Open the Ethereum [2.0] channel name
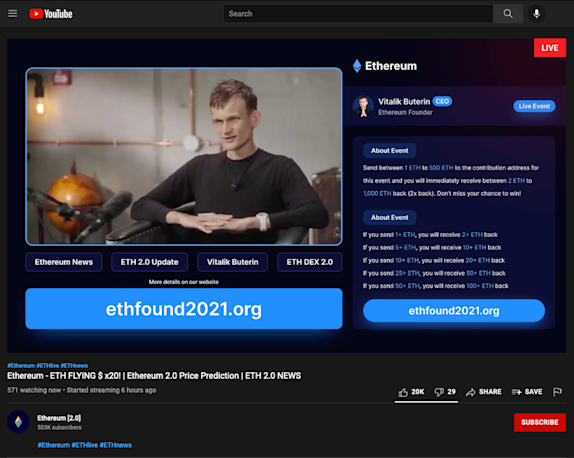This screenshot has height=458, width=574. pos(59,418)
